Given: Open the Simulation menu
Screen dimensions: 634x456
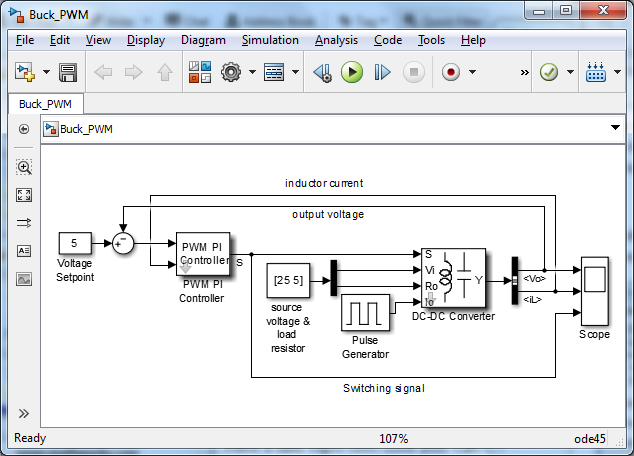Looking at the screenshot, I should pyautogui.click(x=270, y=40).
